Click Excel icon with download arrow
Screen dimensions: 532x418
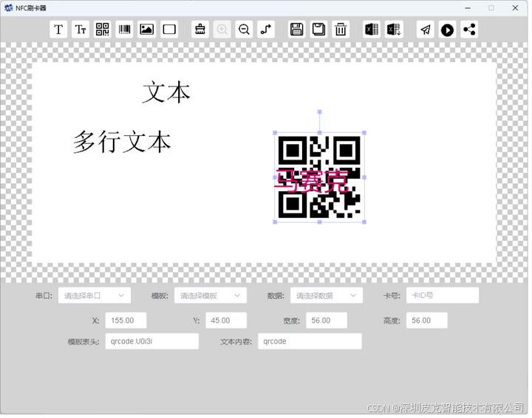pos(394,30)
